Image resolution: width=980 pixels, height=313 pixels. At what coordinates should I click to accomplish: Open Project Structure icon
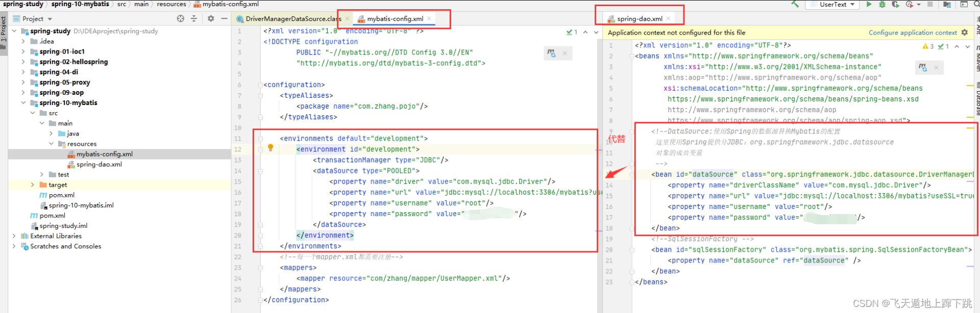click(947, 4)
